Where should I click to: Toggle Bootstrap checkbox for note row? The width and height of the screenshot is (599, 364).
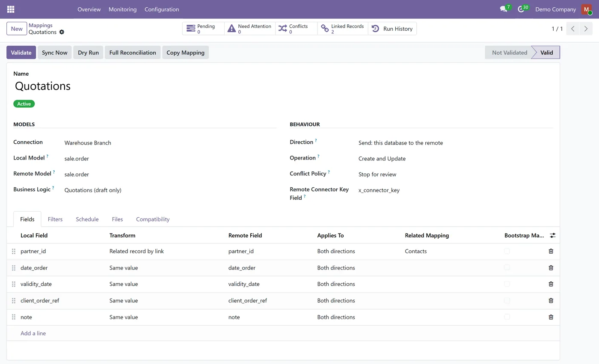(x=507, y=317)
